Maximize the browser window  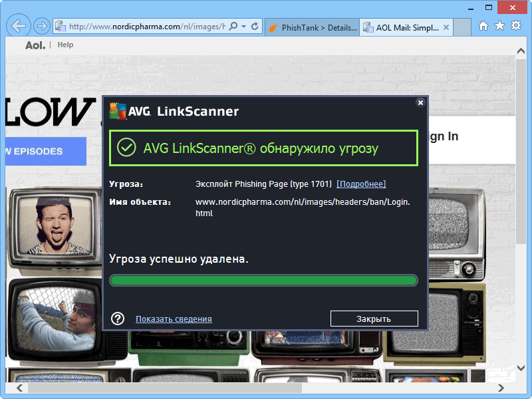(489, 7)
